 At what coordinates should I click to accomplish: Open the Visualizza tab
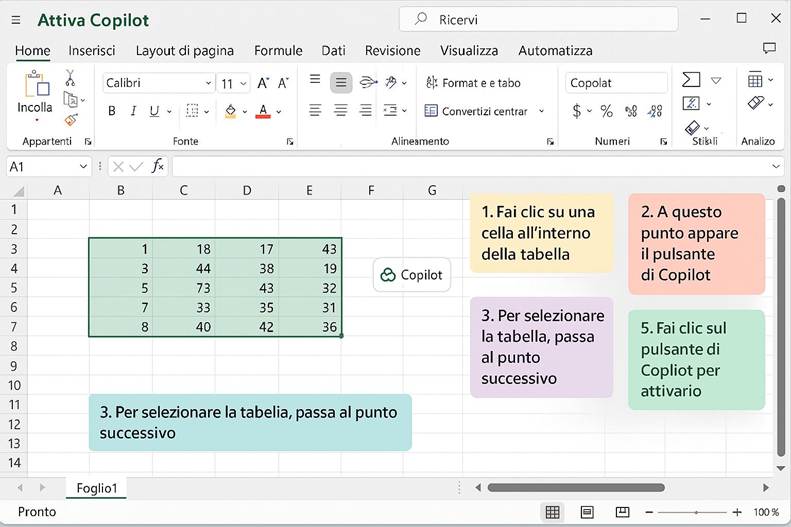click(x=469, y=51)
